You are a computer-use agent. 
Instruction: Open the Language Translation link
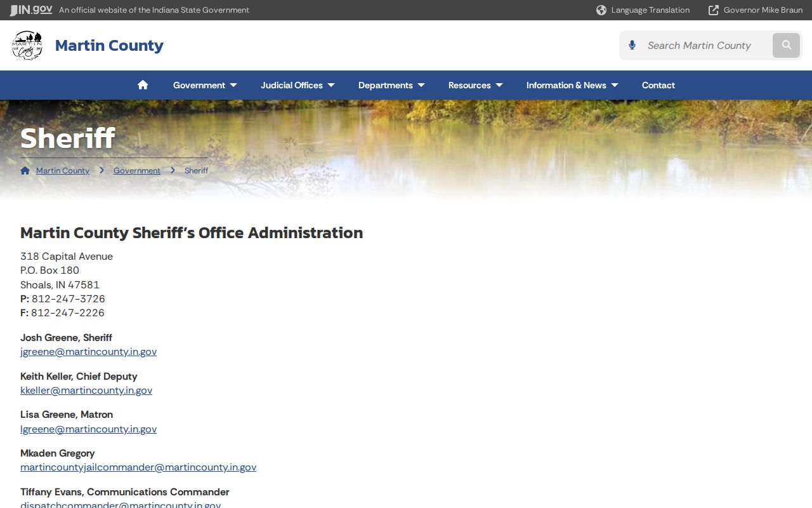pos(650,10)
